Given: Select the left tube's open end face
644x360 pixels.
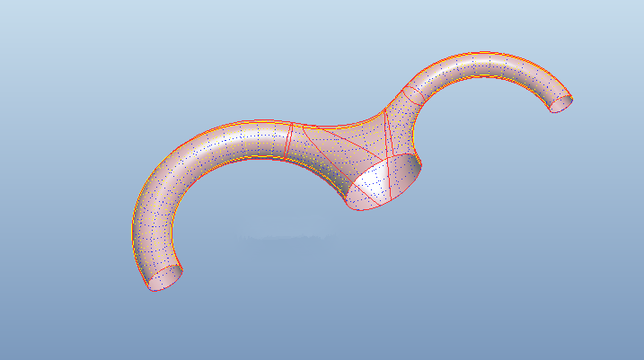Looking at the screenshot, I should tap(164, 278).
